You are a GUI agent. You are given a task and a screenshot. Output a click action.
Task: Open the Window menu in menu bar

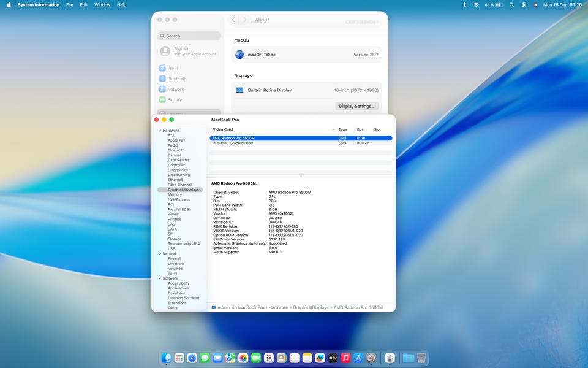pos(102,4)
